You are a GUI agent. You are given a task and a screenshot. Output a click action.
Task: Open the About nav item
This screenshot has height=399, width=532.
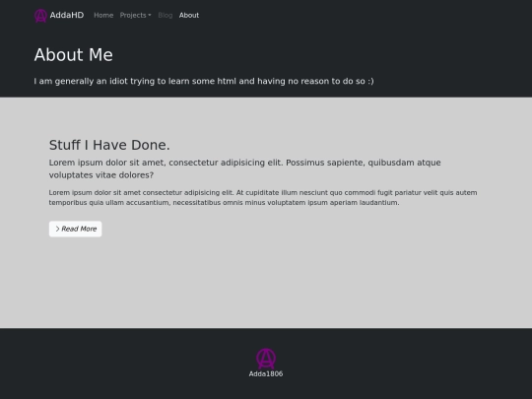tap(189, 15)
